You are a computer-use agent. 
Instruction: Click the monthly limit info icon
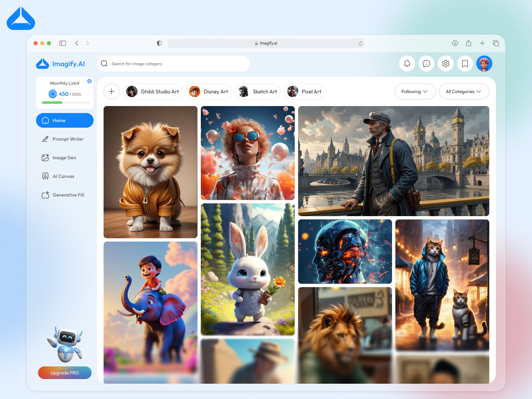point(88,80)
